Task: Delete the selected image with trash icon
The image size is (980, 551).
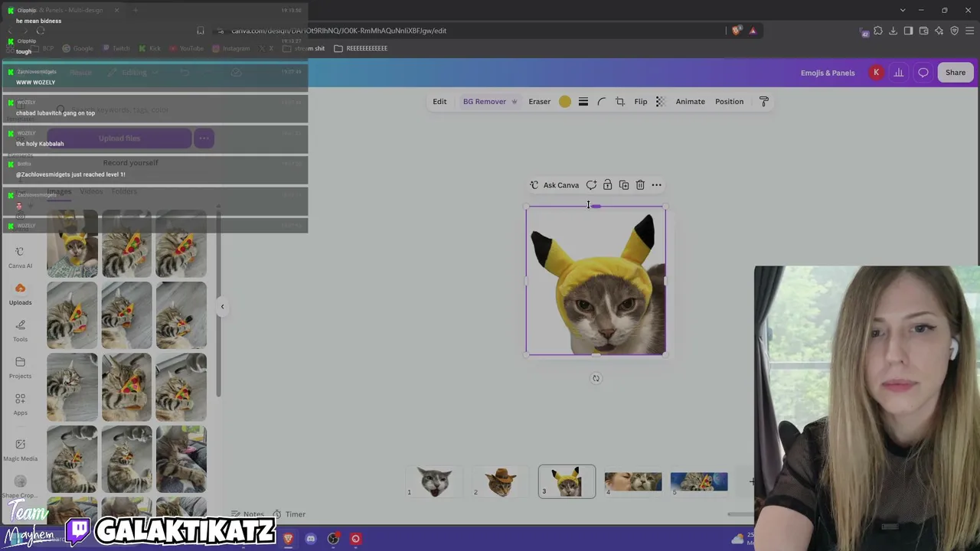Action: [x=640, y=185]
